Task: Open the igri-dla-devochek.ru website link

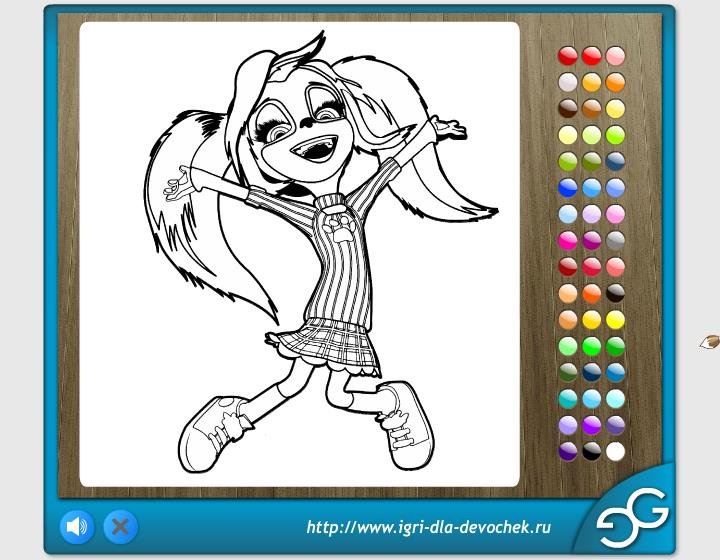Action: [429, 527]
